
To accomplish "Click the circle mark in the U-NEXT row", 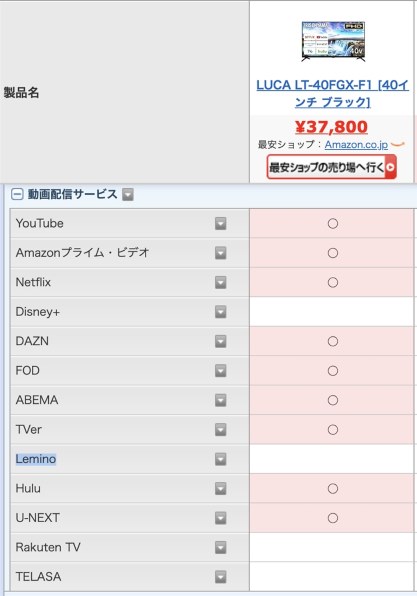I will (333, 518).
